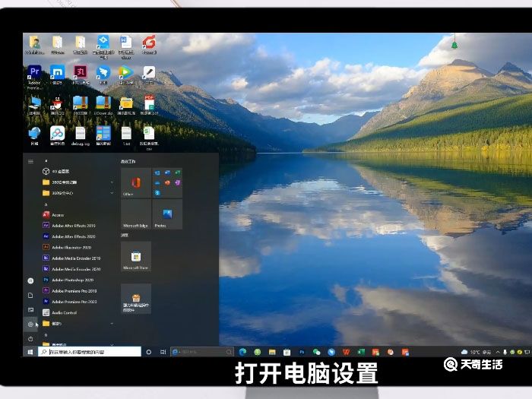Click the weather cloud icon in tray

click(x=464, y=352)
